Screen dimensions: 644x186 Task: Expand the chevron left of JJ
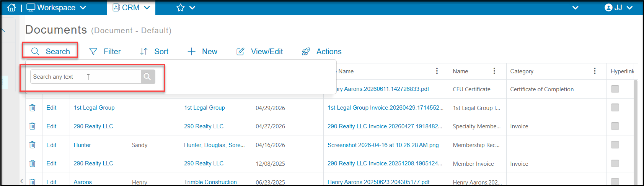575,8
